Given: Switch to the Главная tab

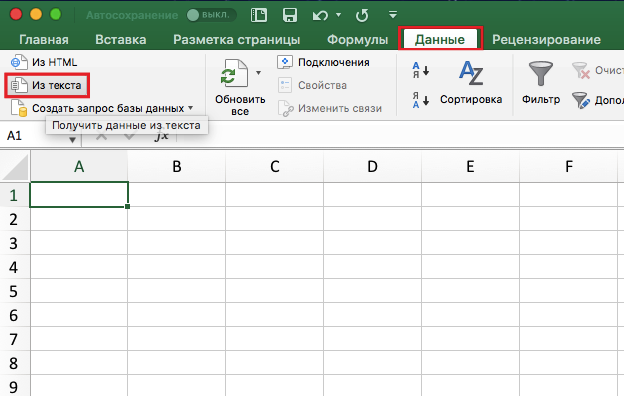Looking at the screenshot, I should 44,39.
